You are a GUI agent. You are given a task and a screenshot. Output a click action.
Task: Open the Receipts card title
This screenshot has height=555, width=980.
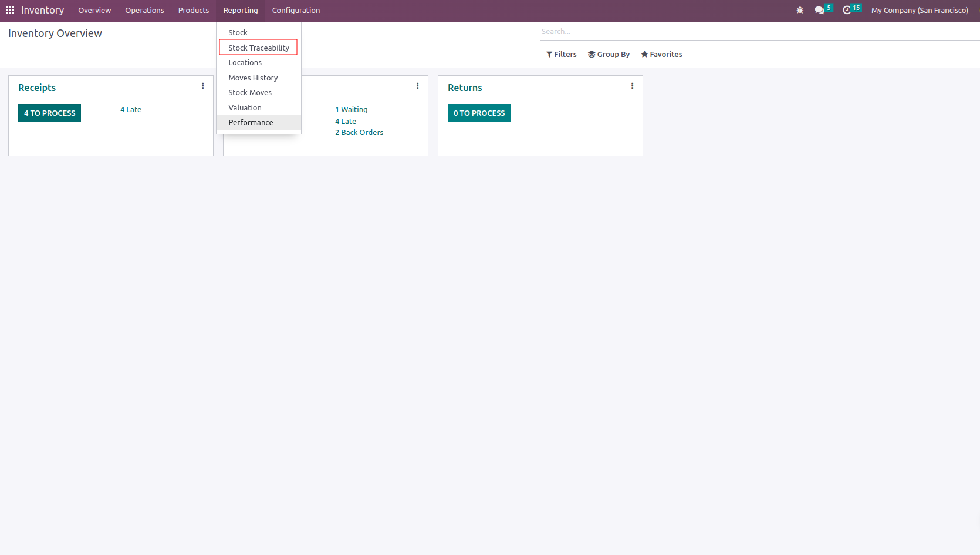[x=37, y=88]
